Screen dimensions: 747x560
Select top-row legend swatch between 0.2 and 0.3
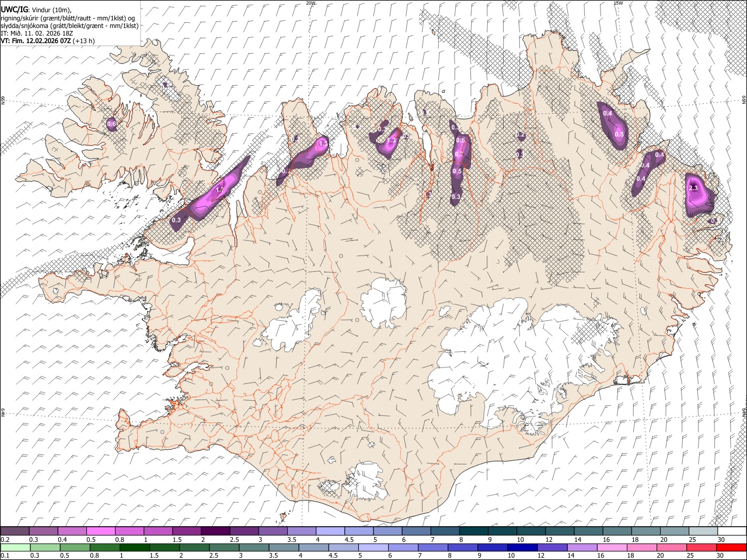tap(15, 531)
